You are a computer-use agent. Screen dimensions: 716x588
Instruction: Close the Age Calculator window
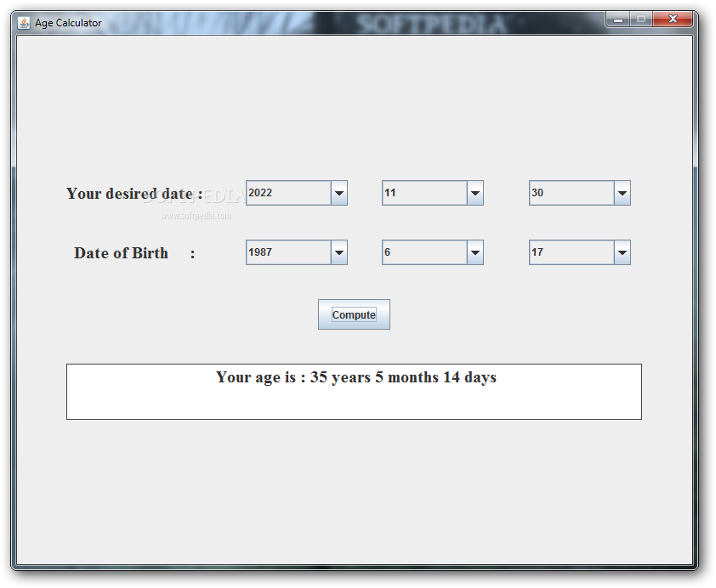pyautogui.click(x=673, y=20)
